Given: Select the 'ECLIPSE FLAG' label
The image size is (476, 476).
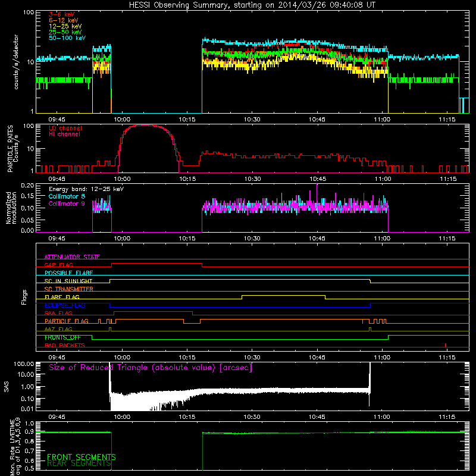Looking at the screenshot, I should [x=65, y=305].
